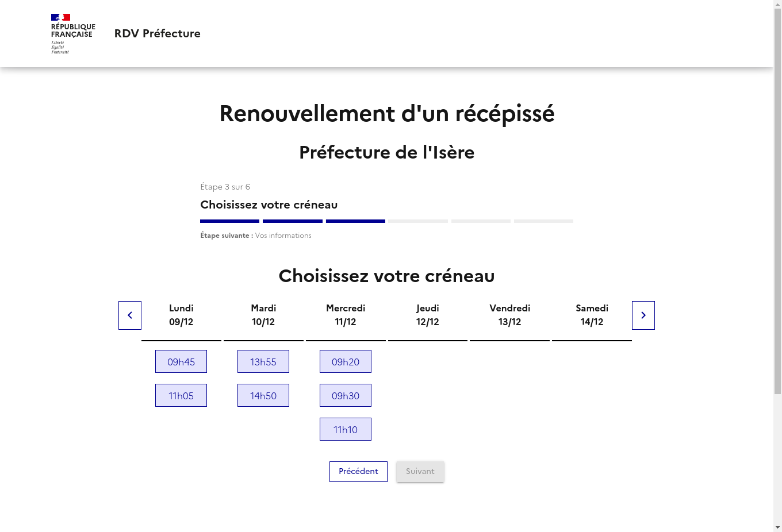Click the Lundi 09/12 column header
Viewport: 782px width, 532px height.
[x=181, y=315]
